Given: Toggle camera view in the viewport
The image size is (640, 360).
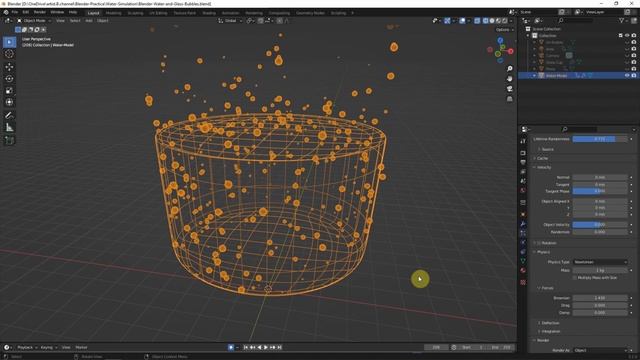Looking at the screenshot, I should click(509, 89).
